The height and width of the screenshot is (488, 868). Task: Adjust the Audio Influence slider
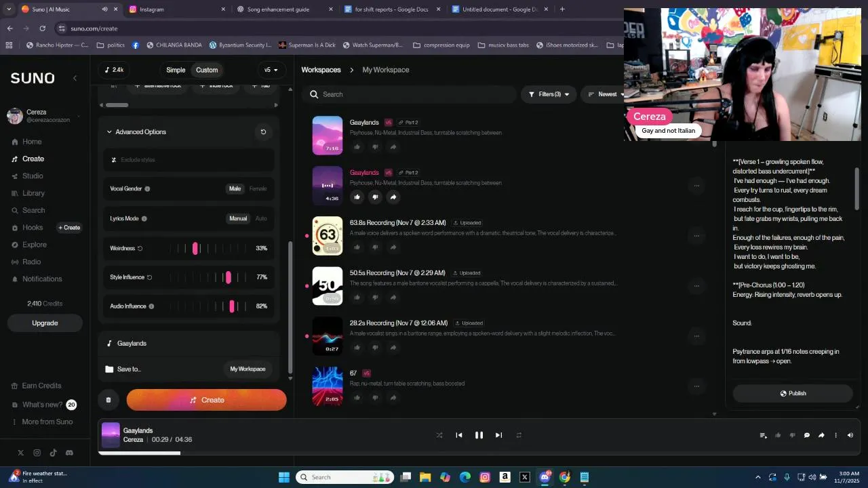[x=232, y=306]
